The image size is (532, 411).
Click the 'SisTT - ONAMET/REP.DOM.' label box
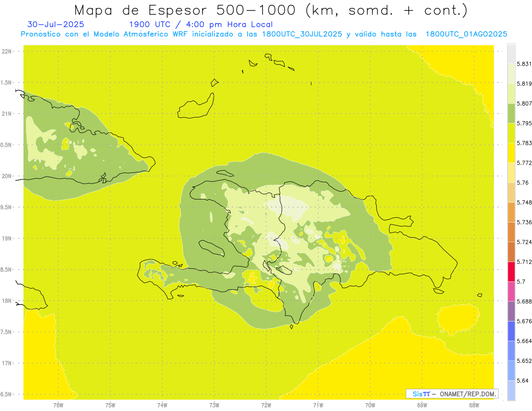(x=452, y=394)
